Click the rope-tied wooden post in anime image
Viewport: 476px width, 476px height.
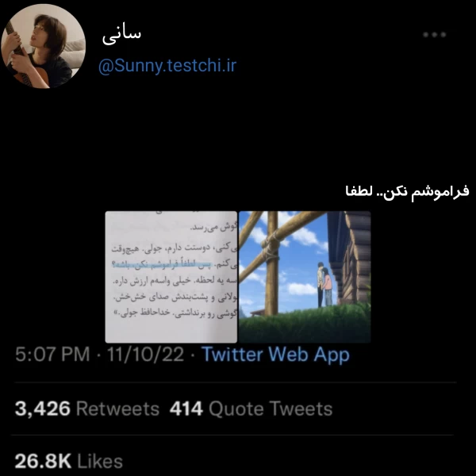point(272,263)
